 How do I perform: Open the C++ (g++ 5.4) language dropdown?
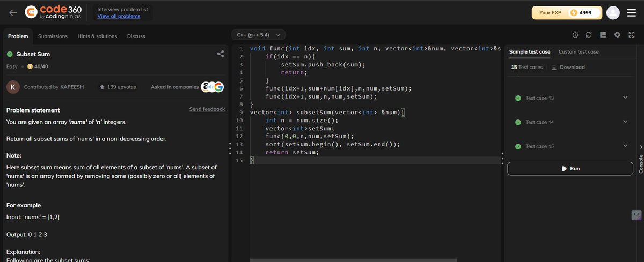[259, 35]
